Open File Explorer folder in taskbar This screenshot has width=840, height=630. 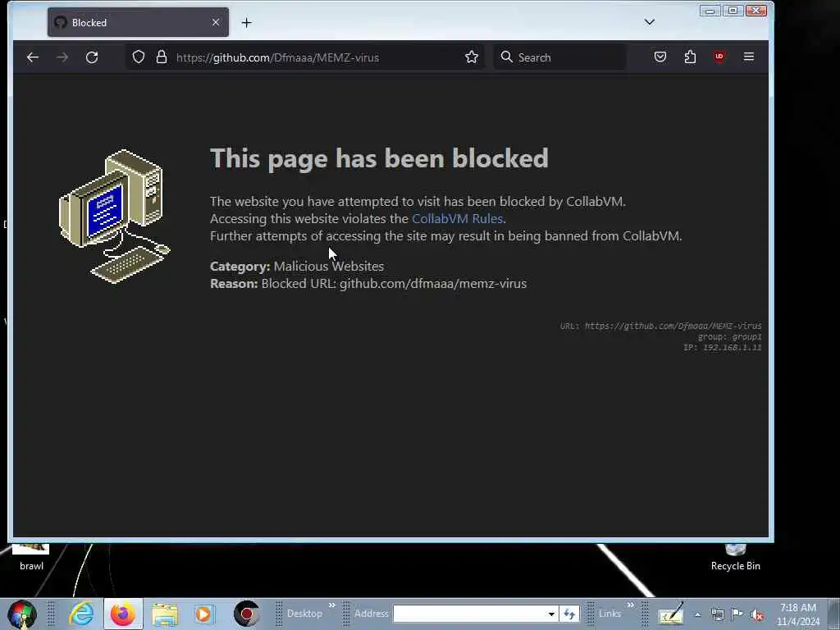[164, 614]
